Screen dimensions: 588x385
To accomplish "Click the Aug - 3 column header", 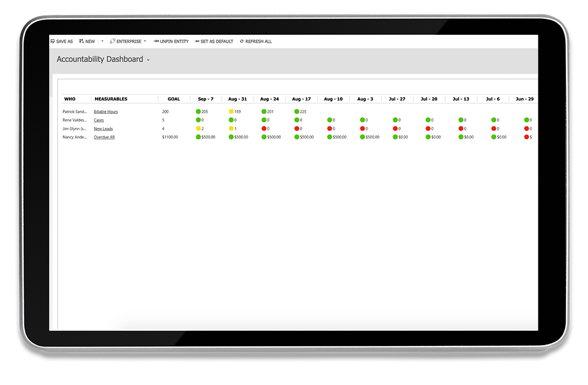I will tap(365, 99).
